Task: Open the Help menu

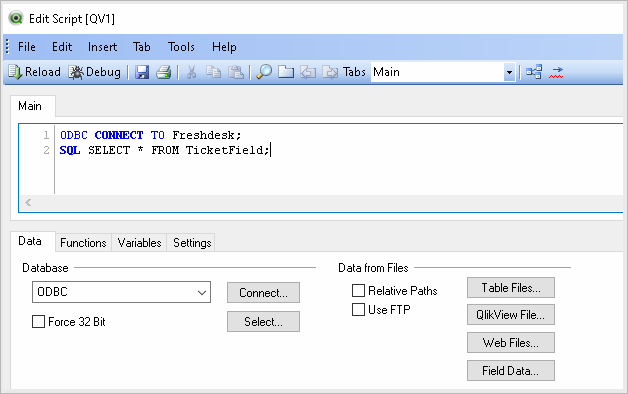Action: 224,47
